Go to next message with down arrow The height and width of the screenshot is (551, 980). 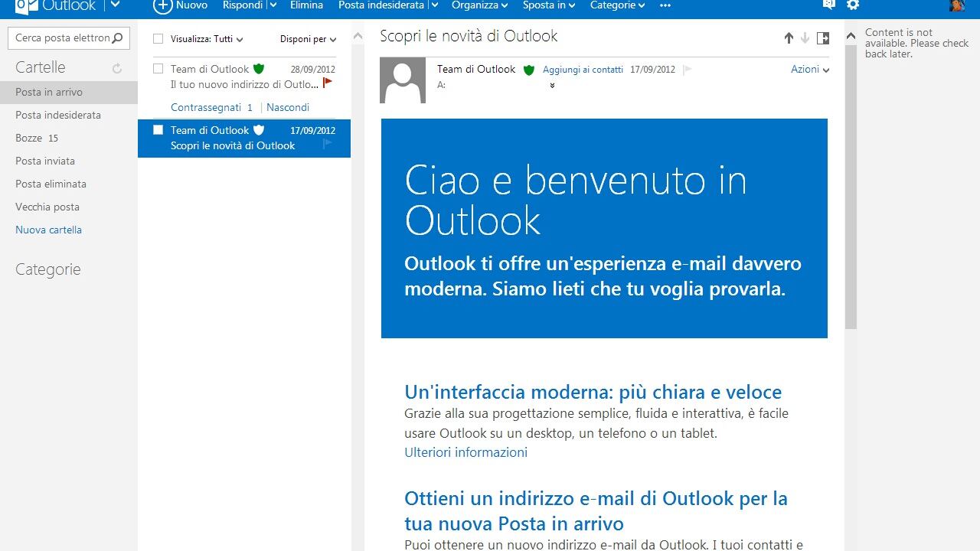[x=805, y=38]
